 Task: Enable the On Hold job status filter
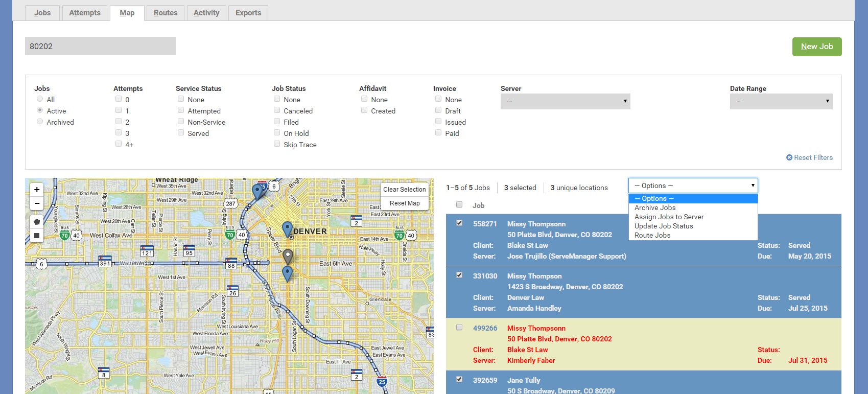pyautogui.click(x=277, y=133)
